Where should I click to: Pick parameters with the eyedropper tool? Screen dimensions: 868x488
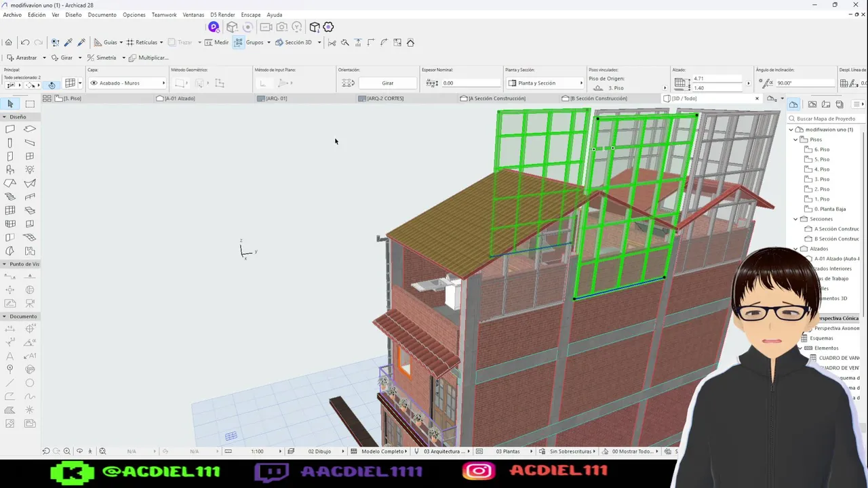point(68,42)
